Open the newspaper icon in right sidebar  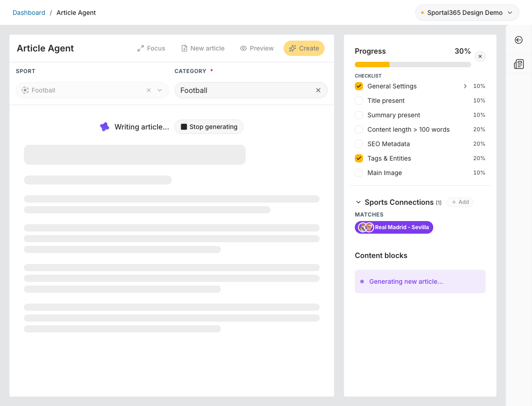point(518,64)
